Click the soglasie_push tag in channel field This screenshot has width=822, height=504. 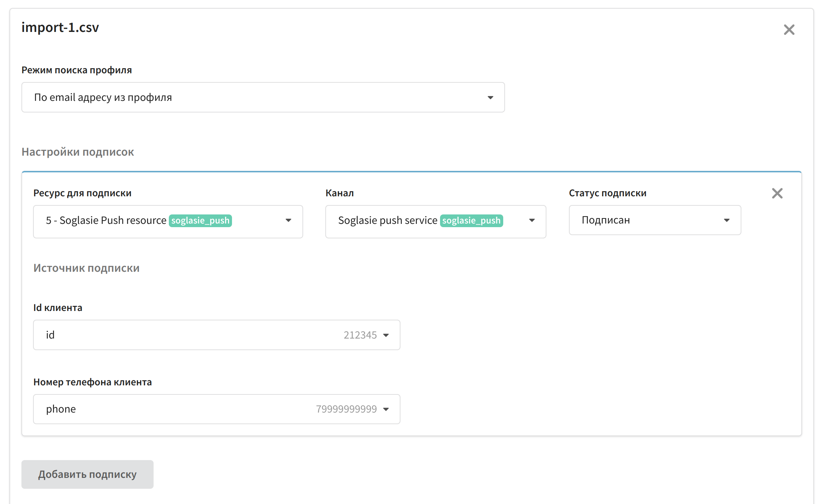click(x=471, y=221)
